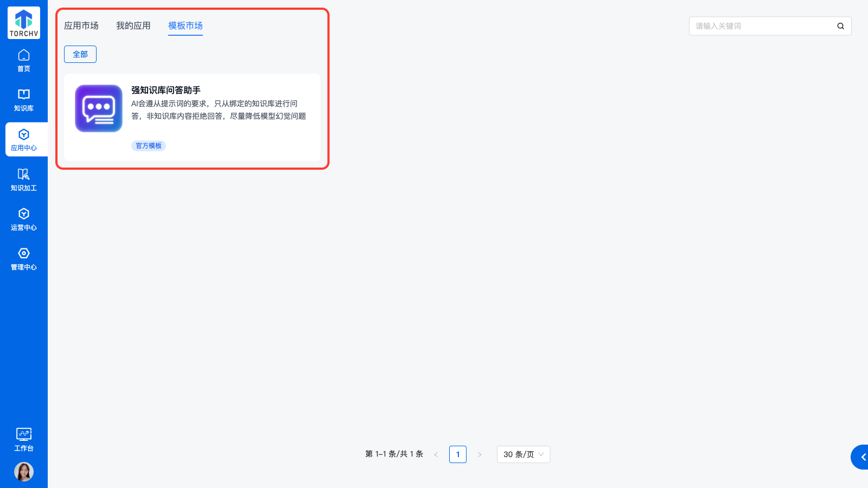This screenshot has width=868, height=488.
Task: Go to 首页 home in sidebar
Action: [x=24, y=60]
